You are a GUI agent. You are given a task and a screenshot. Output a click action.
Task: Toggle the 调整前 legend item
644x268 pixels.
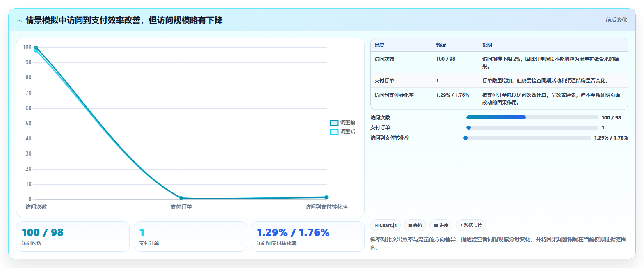tap(343, 123)
